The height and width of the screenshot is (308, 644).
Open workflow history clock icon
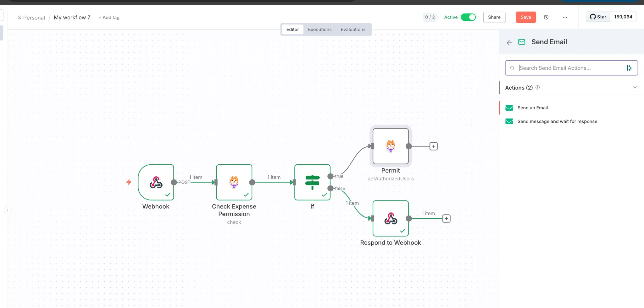click(546, 17)
